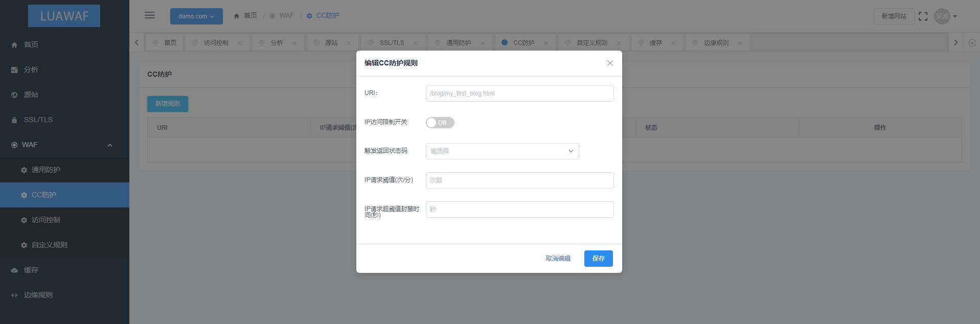Close the SSL/TLS tab
Image resolution: width=980 pixels, height=324 pixels.
pos(416,43)
